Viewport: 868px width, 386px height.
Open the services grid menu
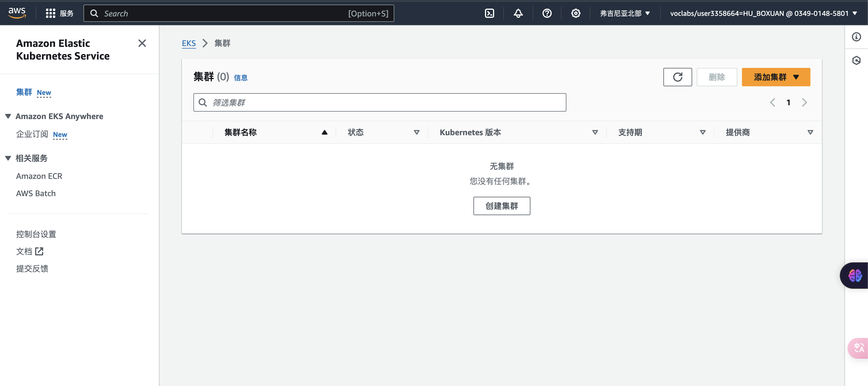point(51,14)
